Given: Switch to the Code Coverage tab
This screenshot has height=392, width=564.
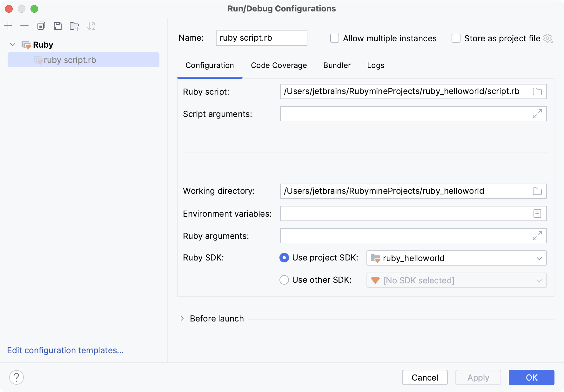Looking at the screenshot, I should 279,65.
